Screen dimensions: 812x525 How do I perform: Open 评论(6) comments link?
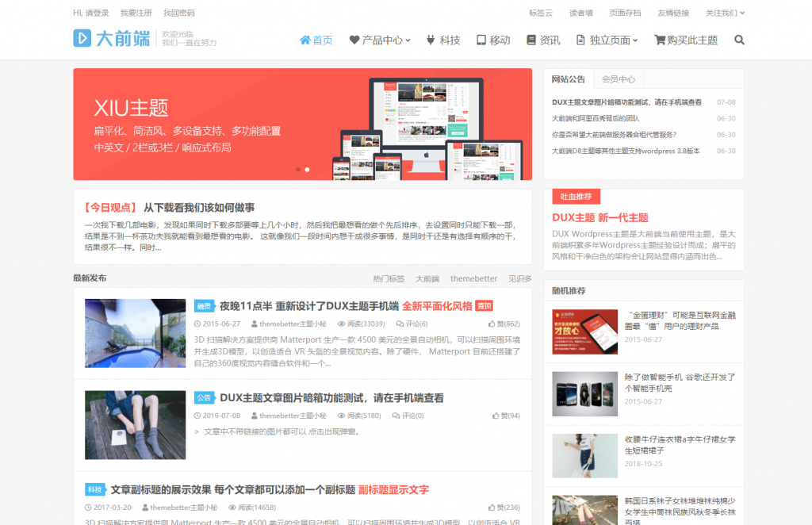pyautogui.click(x=412, y=324)
